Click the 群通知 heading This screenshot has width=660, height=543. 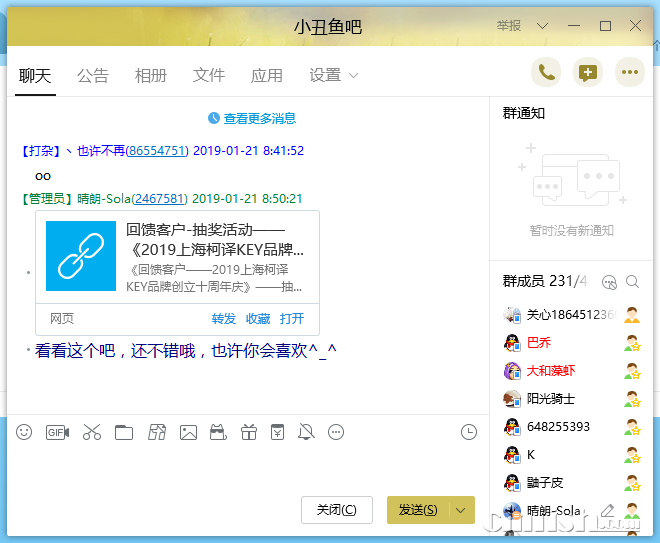[524, 113]
